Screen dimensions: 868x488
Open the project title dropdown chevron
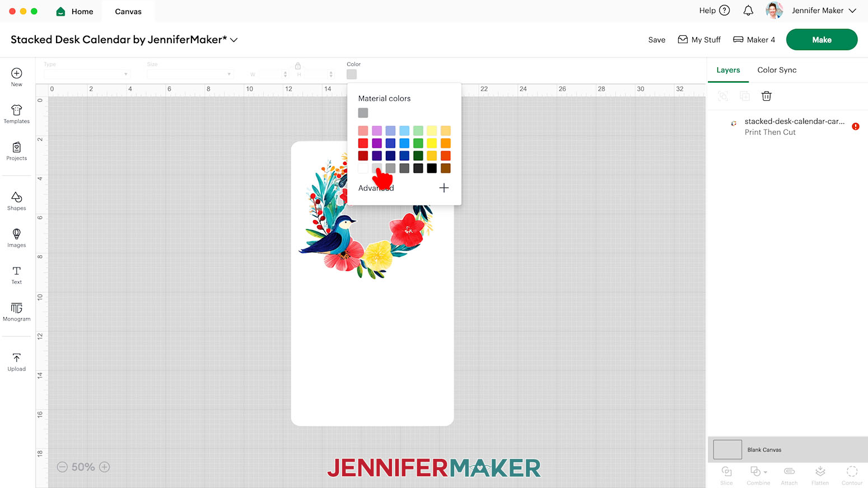click(234, 40)
